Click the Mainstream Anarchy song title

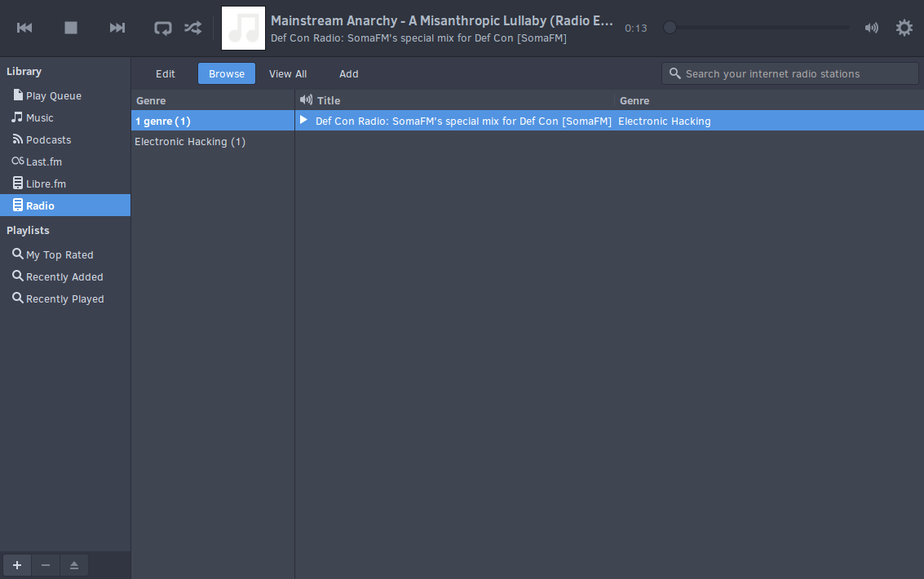[441, 20]
